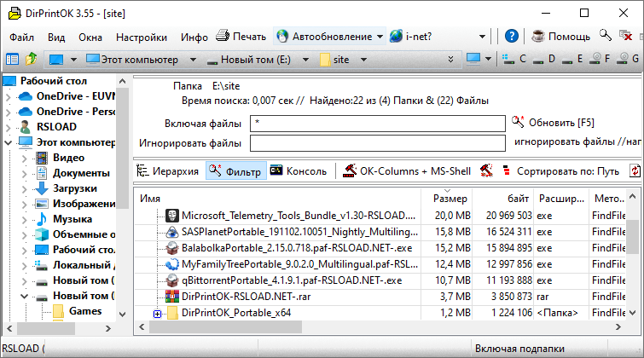Open the Автообновление dropdown arrow
The image size is (644, 358).
[x=380, y=37]
